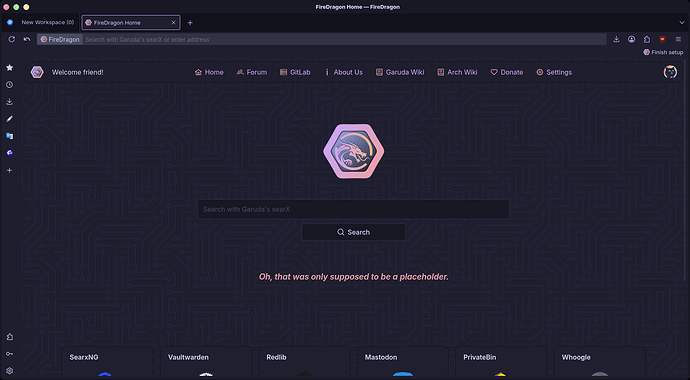
Task: Add a new sidebar panel with plus
Action: [x=10, y=170]
